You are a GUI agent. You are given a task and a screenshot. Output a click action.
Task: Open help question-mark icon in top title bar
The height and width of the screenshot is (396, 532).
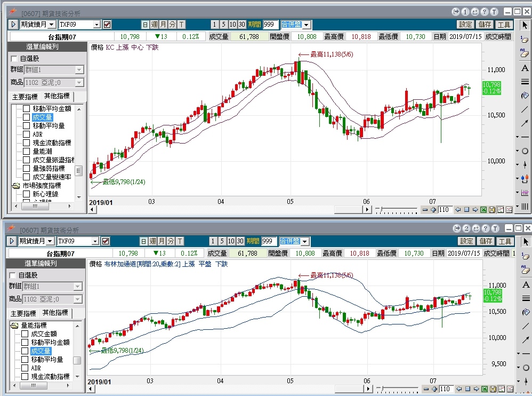click(485, 12)
